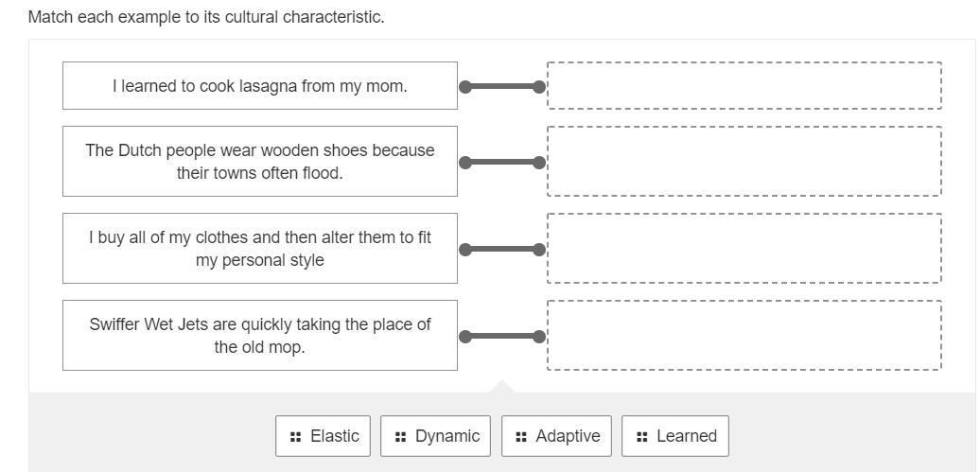Click the empty drop zone for the Swiffer example
Screen dimensions: 980x472
coord(744,336)
